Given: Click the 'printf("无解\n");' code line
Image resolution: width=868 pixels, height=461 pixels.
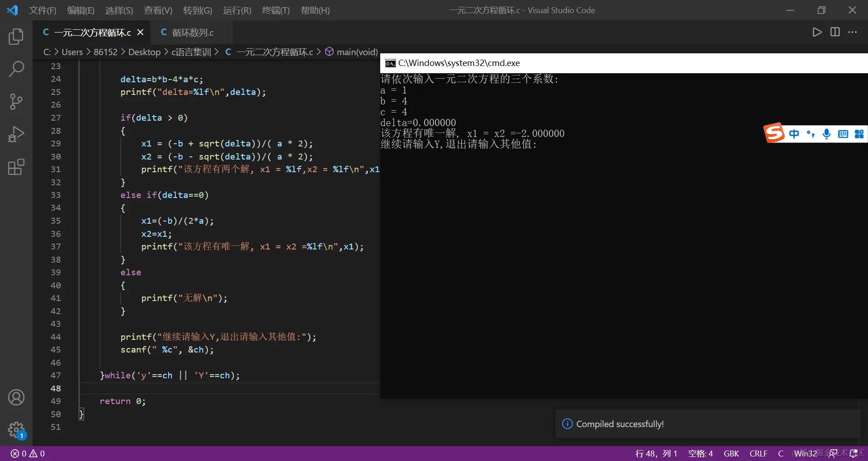Looking at the screenshot, I should 184,298.
